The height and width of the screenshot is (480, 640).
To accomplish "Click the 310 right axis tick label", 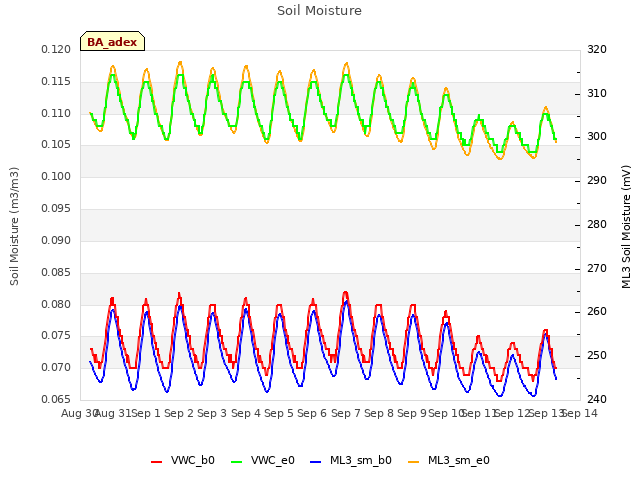I will pyautogui.click(x=597, y=93).
